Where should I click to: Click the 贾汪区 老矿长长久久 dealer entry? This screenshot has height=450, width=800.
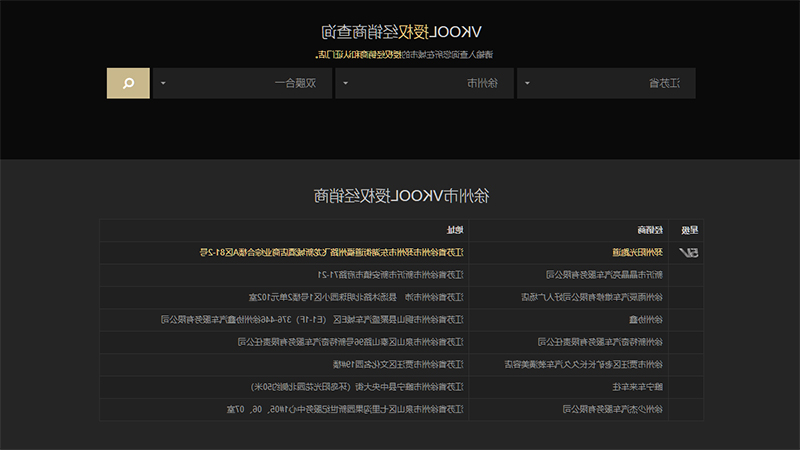(x=584, y=364)
